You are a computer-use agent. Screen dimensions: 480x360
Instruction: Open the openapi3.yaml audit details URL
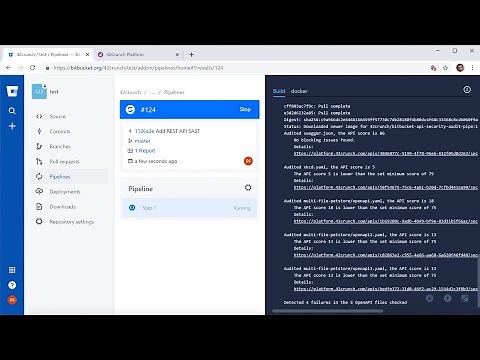pyautogui.click(x=386, y=289)
